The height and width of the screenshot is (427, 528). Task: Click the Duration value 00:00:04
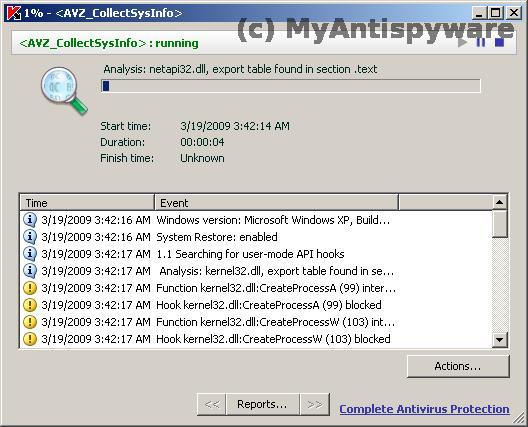pyautogui.click(x=202, y=142)
